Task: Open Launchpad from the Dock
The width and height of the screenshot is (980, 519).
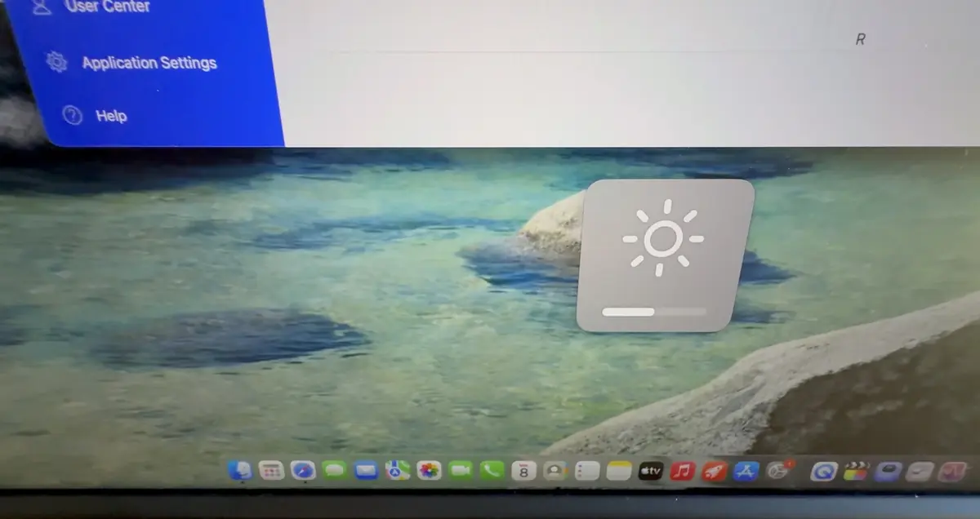Action: (271, 469)
